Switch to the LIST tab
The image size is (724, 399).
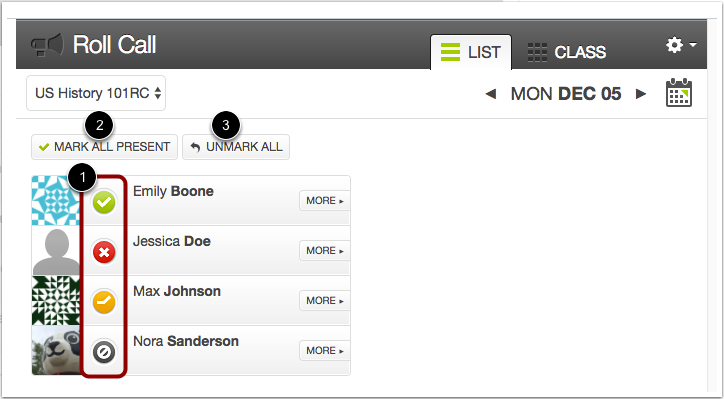pos(471,52)
